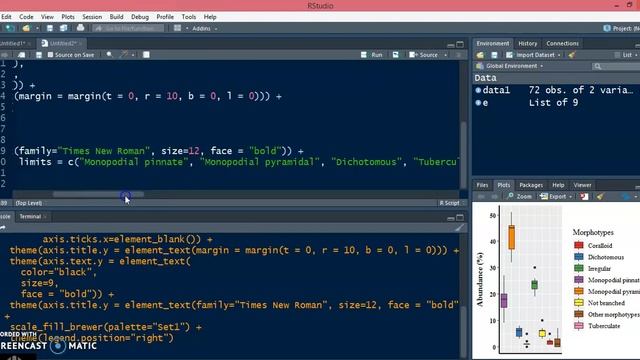Click the environment search field

click(616, 66)
